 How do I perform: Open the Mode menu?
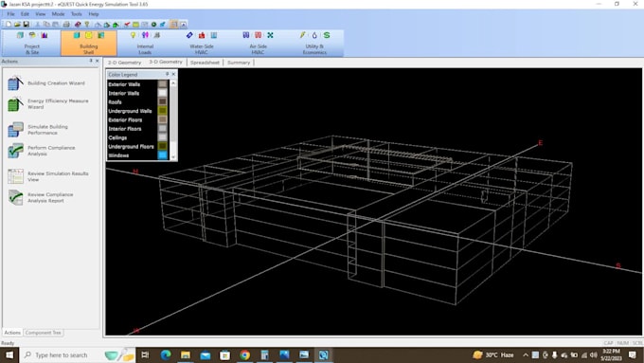[x=58, y=14]
